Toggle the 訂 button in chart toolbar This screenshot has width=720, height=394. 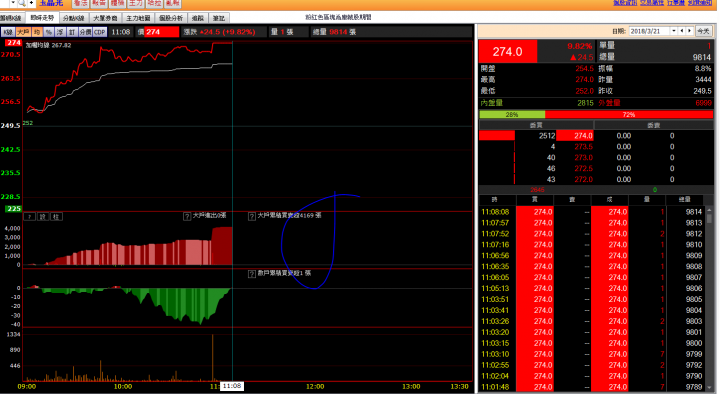pos(72,32)
